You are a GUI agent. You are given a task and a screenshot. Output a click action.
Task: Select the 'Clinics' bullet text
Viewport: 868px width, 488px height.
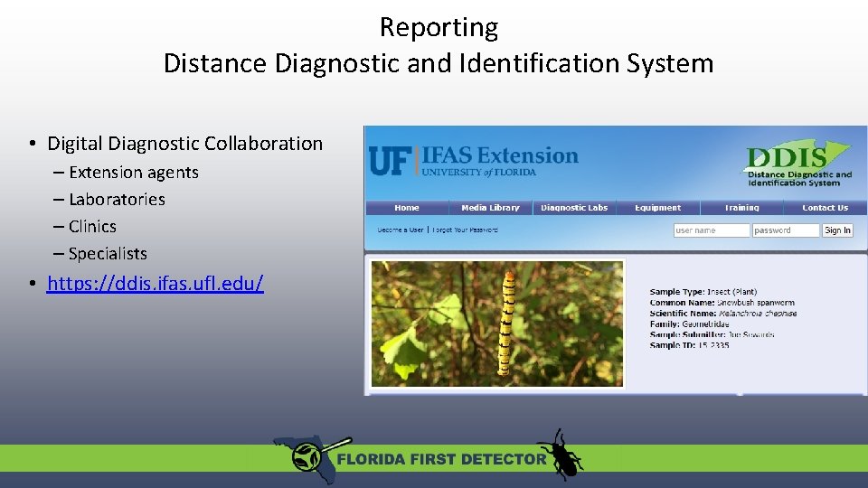pos(92,226)
